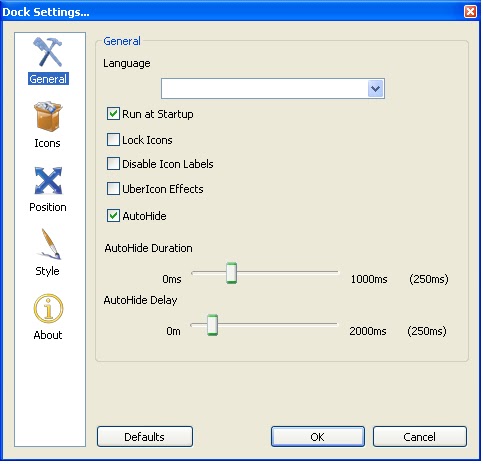Close the Dock Settings window
Screen dimensions: 483x464
pyautogui.click(x=470, y=12)
